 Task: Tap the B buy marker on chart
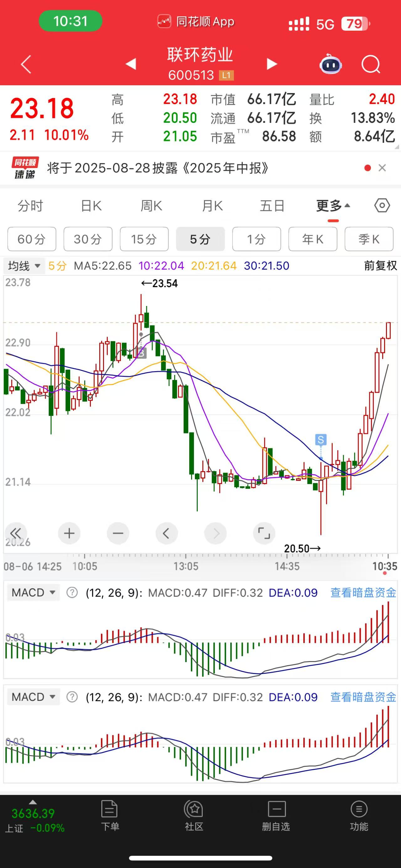(x=141, y=353)
